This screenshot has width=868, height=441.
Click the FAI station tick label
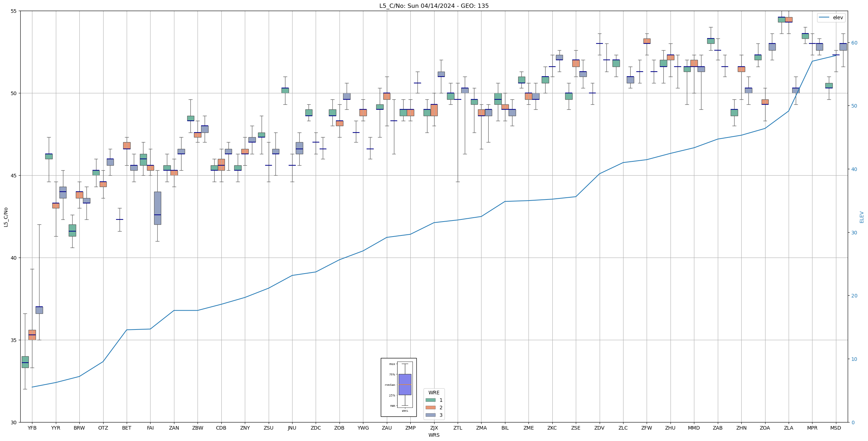pos(150,428)
